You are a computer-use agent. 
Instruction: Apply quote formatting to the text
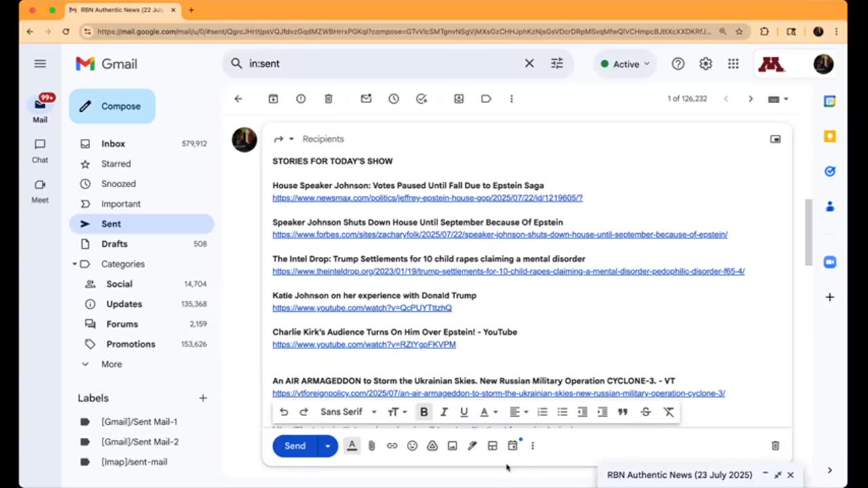coord(623,412)
